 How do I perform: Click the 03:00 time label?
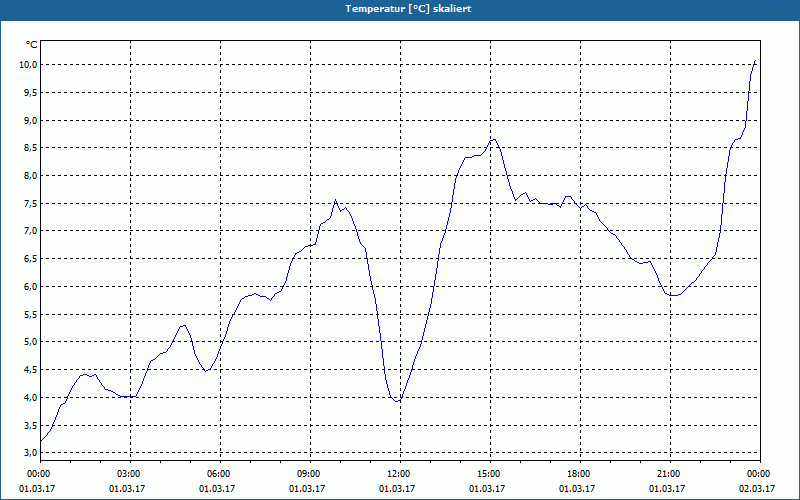pos(131,474)
